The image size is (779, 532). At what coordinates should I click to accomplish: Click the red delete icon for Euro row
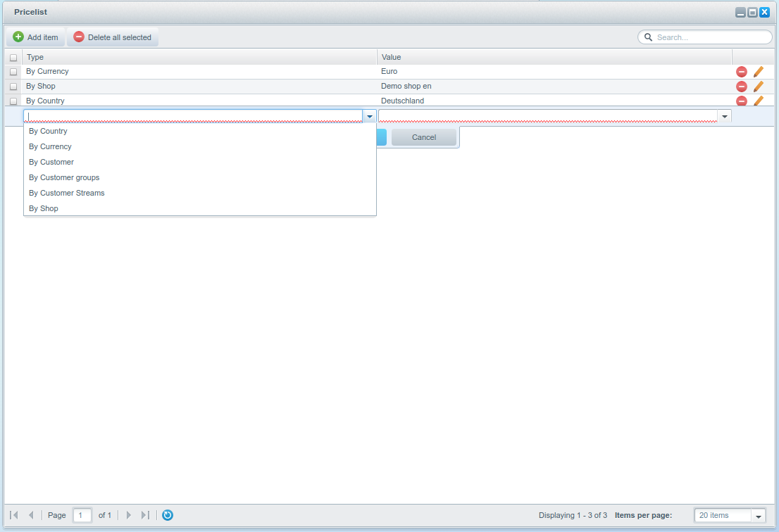741,72
